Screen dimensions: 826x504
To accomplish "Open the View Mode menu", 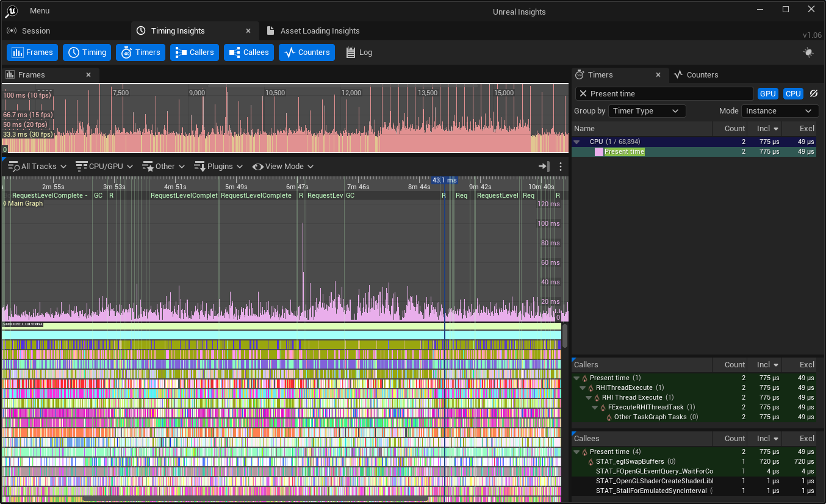I will pyautogui.click(x=283, y=167).
